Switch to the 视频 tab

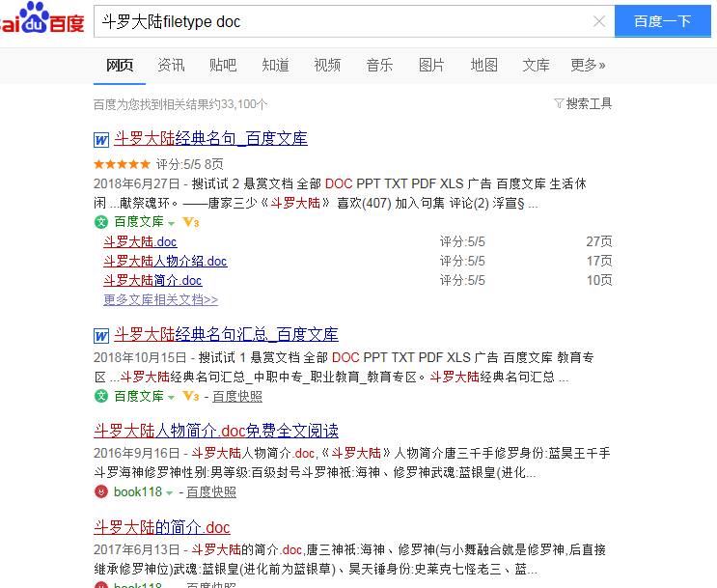tap(327, 66)
